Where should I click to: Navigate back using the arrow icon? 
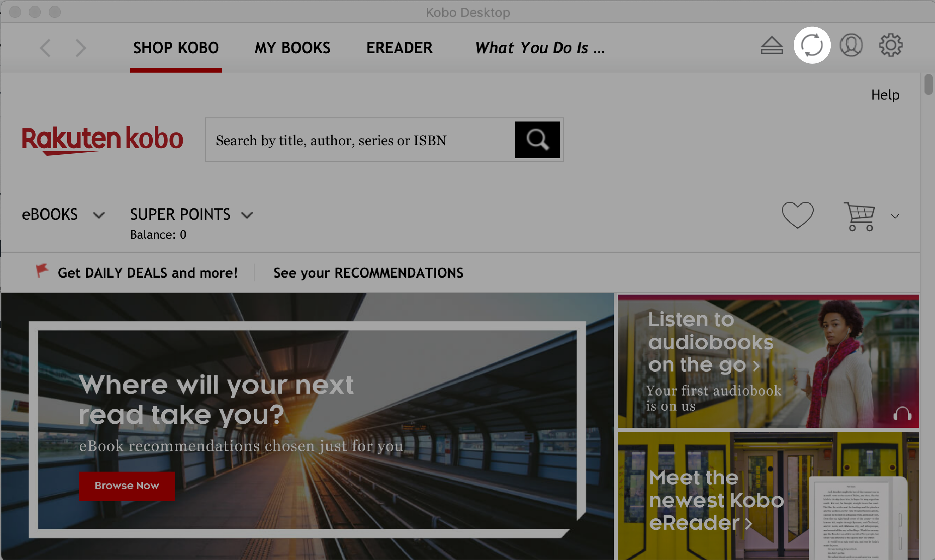pos(45,47)
